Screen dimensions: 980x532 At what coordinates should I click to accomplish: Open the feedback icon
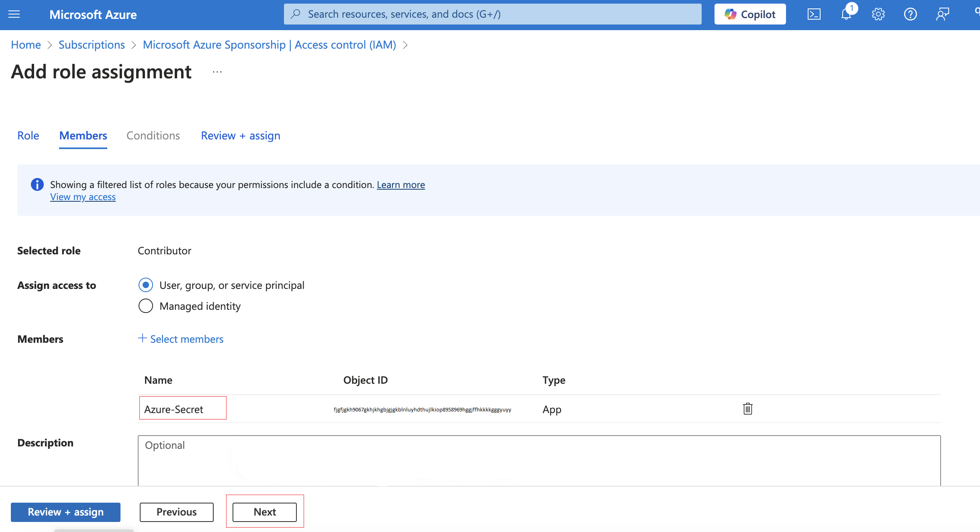942,14
